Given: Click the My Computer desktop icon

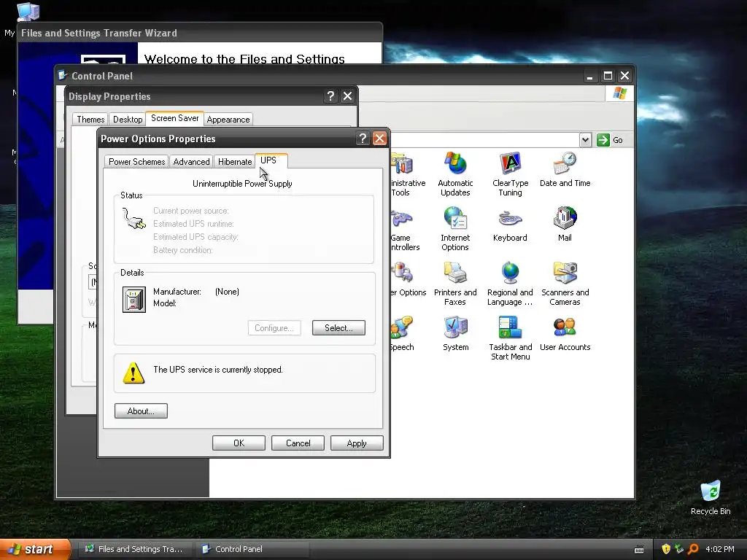Looking at the screenshot, I should coord(28,12).
